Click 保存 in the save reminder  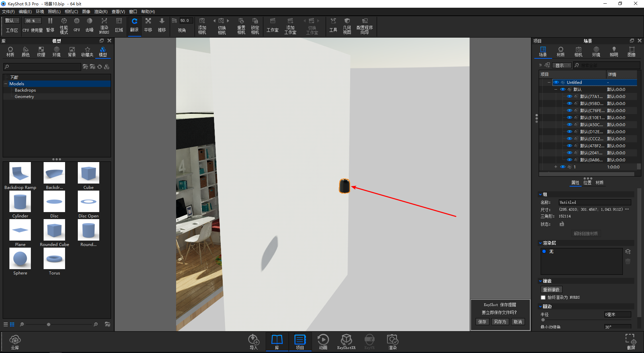[x=482, y=322]
